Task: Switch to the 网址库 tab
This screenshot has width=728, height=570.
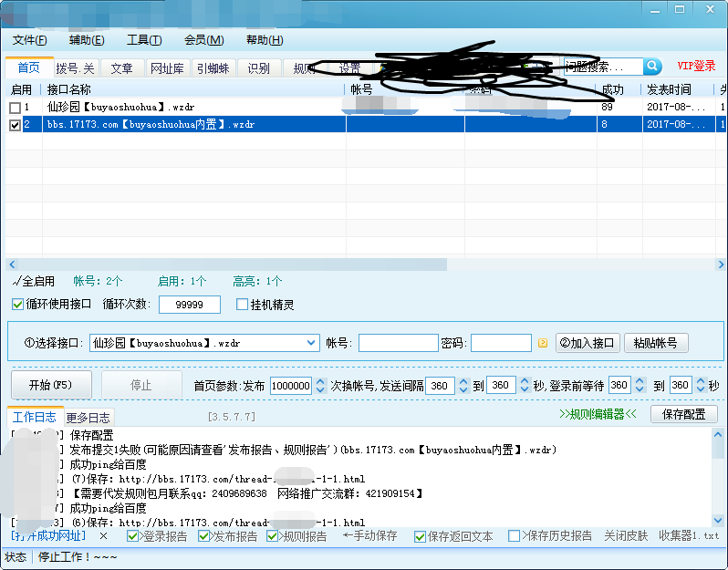Action: pos(167,68)
